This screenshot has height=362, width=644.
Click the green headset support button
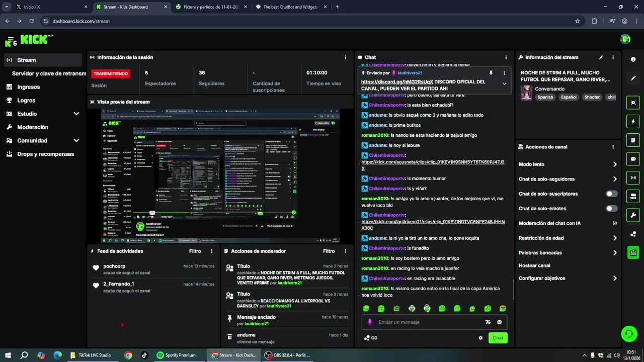click(629, 333)
